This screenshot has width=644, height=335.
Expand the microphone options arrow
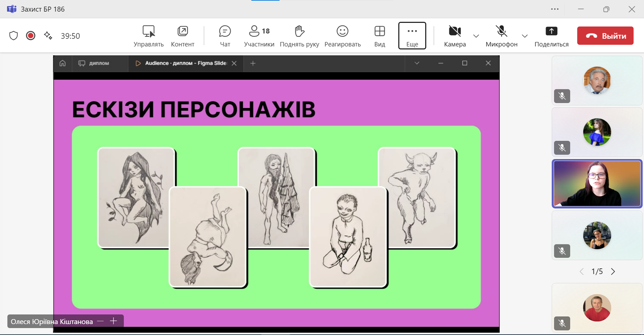[x=525, y=36]
